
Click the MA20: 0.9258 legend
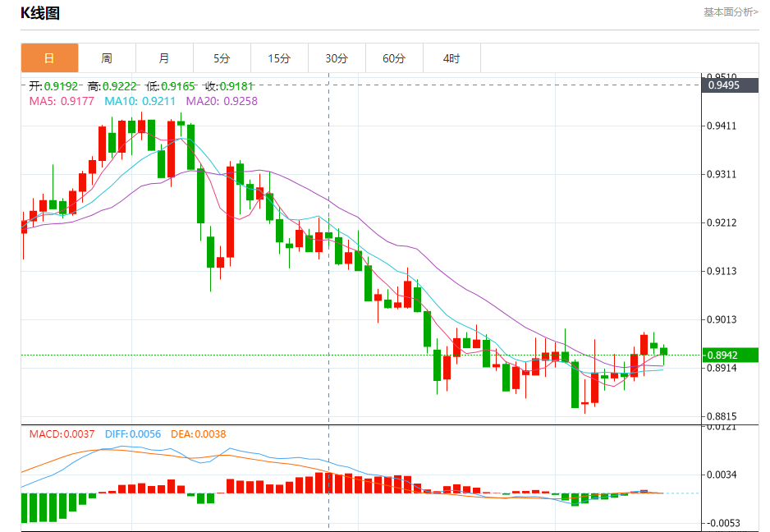222,101
